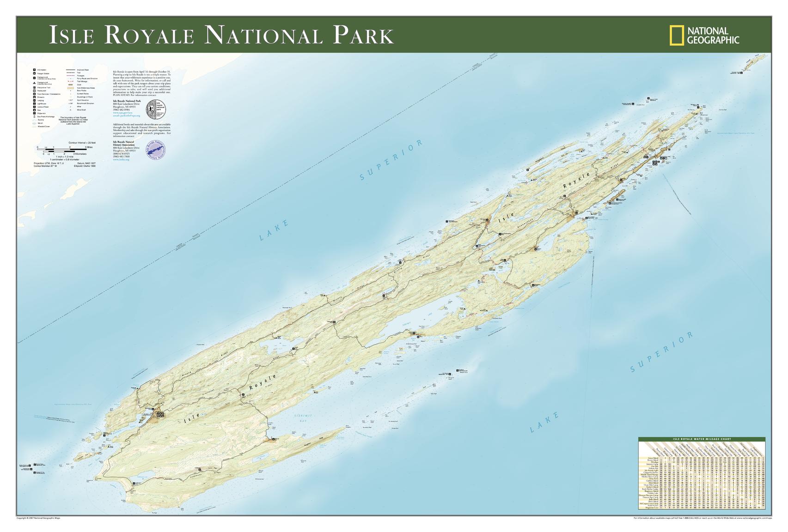Click the Food Services / Concessions icon
Image resolution: width=788 pixels, height=532 pixels.
(x=34, y=94)
